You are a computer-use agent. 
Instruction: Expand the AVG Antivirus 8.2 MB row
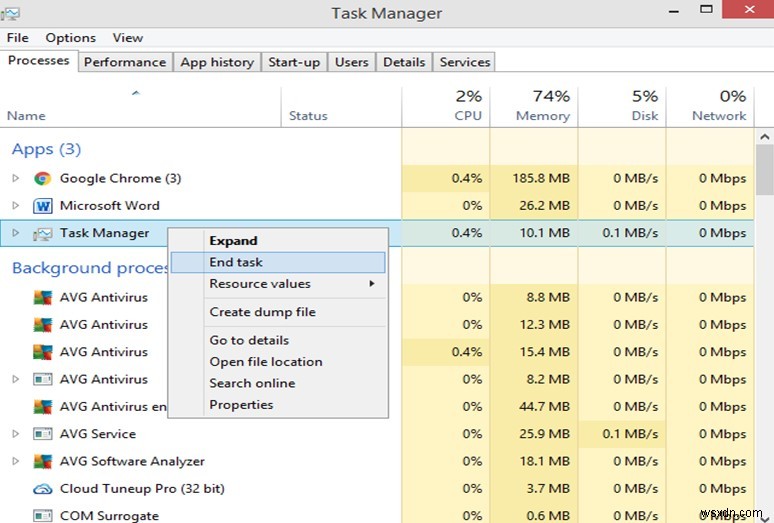point(15,379)
